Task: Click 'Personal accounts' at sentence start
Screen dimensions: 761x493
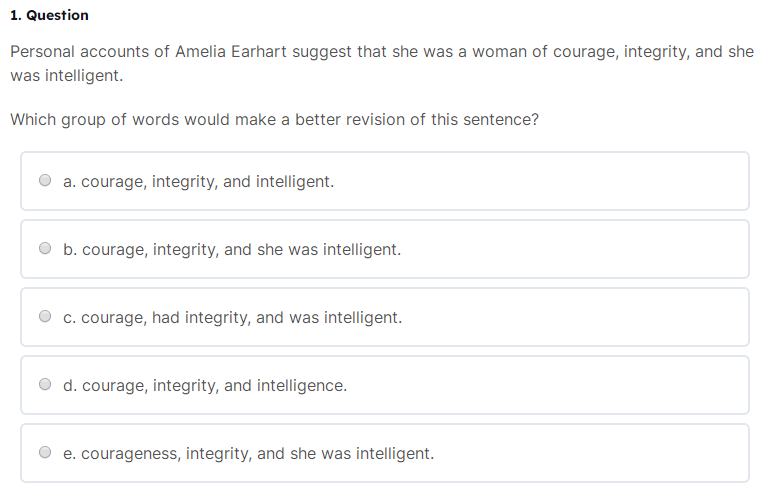Action: pyautogui.click(x=80, y=51)
